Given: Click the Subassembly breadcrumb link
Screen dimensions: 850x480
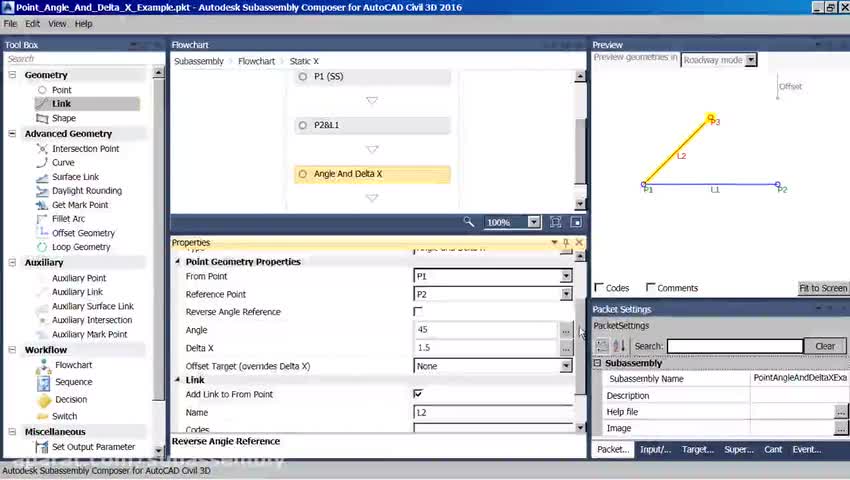Looking at the screenshot, I should (199, 61).
